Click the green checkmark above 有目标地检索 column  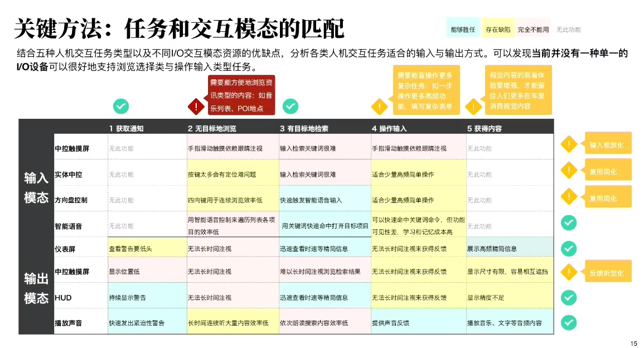click(290, 106)
